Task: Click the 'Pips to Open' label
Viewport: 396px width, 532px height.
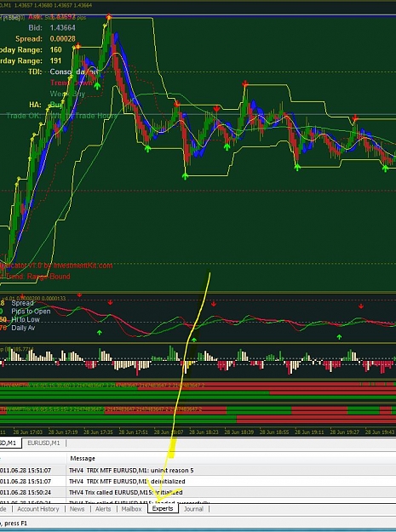Action: coord(31,312)
